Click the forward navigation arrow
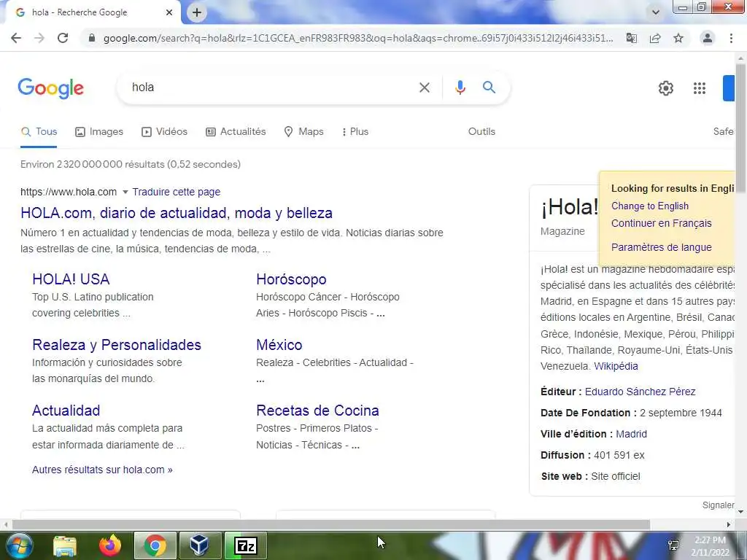The height and width of the screenshot is (560, 747). pos(39,38)
